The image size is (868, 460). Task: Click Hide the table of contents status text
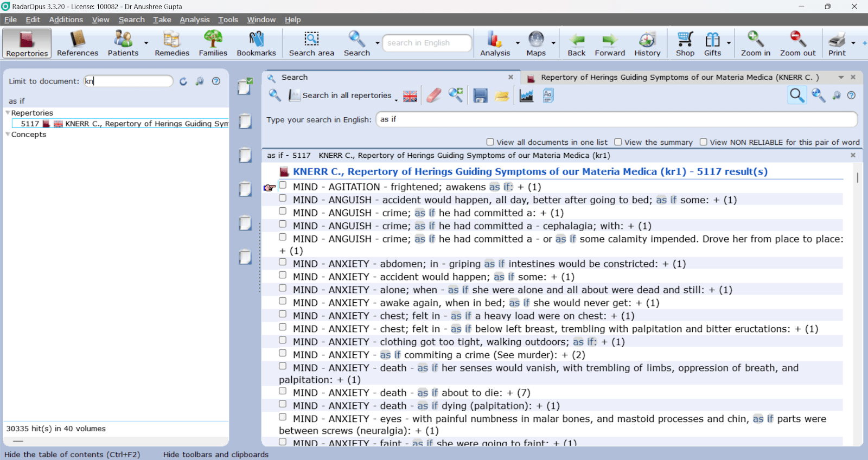[x=72, y=455]
